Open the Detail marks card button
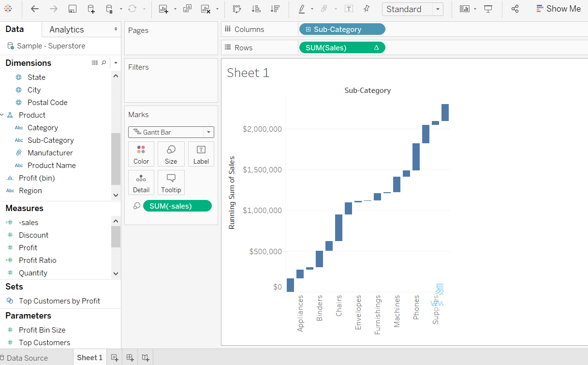This screenshot has height=365, width=588. 141,183
